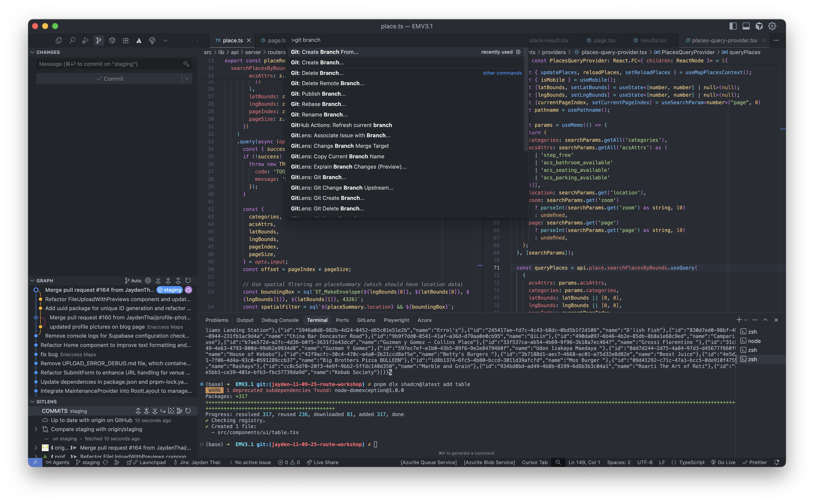Screen dimensions: 814x504
Task: Choose Git: Delete Branch... command
Action: pyautogui.click(x=405, y=73)
